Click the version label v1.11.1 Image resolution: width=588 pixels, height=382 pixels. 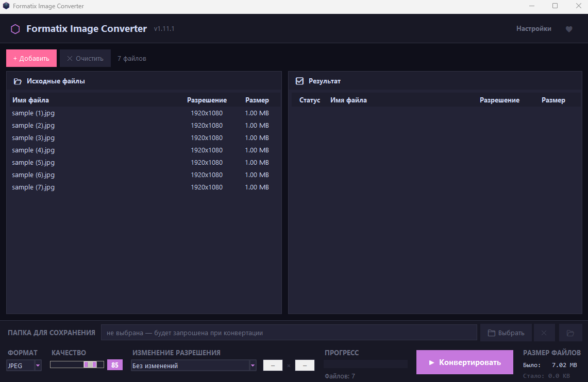coord(164,28)
